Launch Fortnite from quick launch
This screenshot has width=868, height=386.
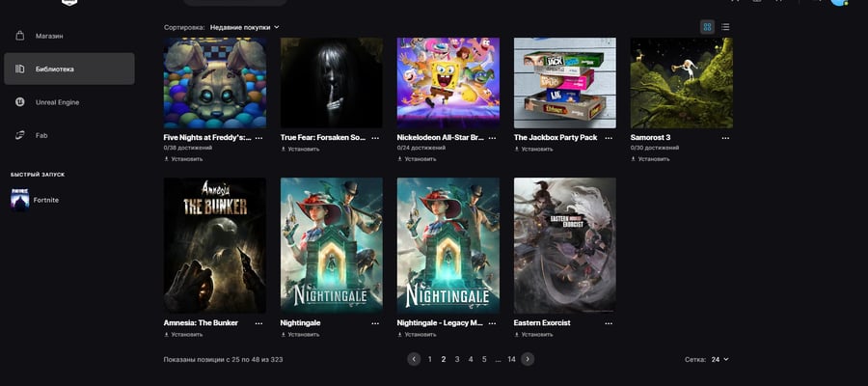coord(46,200)
